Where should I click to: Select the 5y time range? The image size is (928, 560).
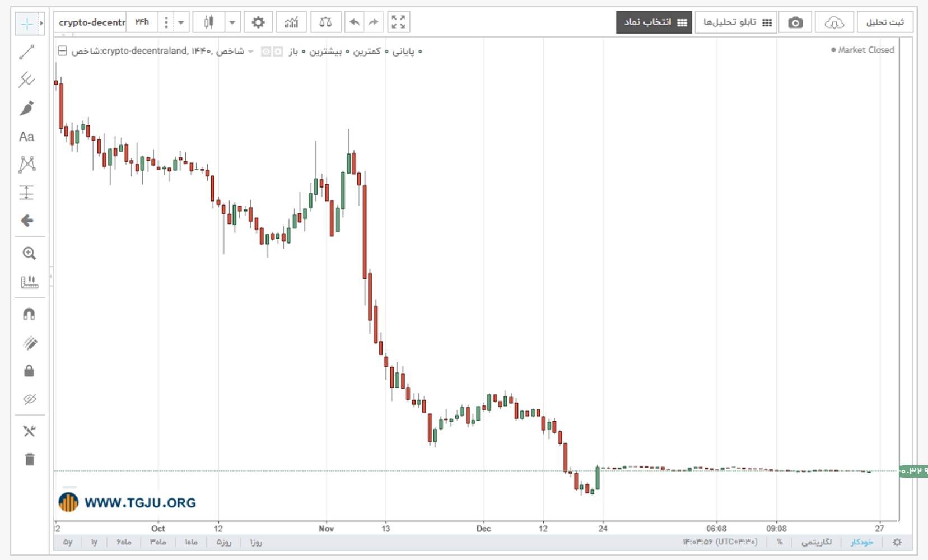point(68,542)
